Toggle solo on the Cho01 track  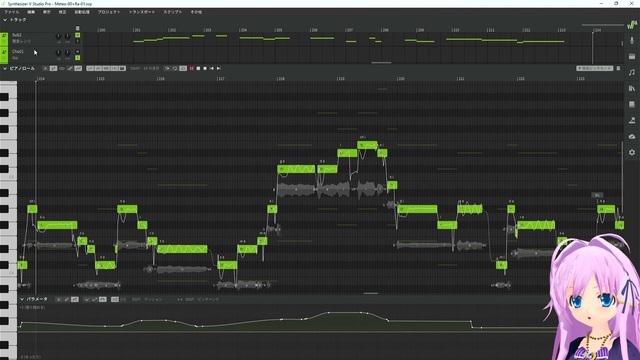(x=78, y=58)
